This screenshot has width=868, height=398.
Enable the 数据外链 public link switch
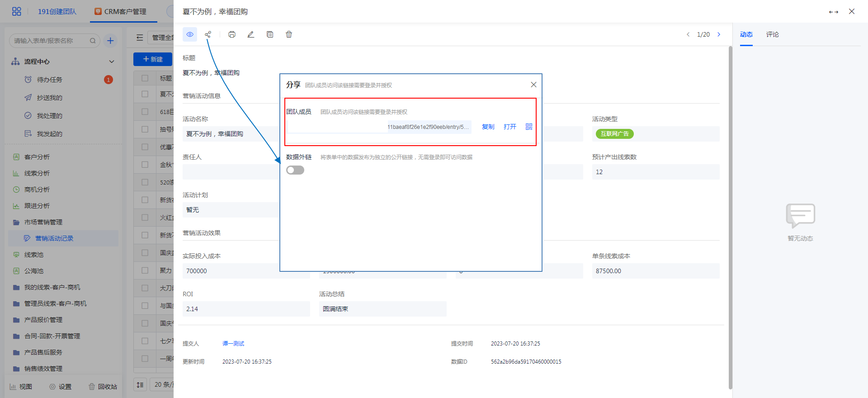click(295, 170)
